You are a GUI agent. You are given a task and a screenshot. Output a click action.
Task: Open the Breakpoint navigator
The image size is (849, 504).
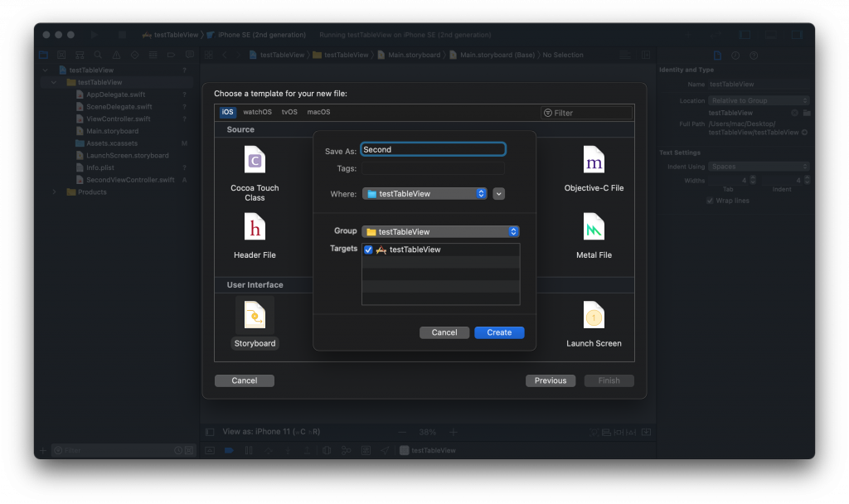171,55
